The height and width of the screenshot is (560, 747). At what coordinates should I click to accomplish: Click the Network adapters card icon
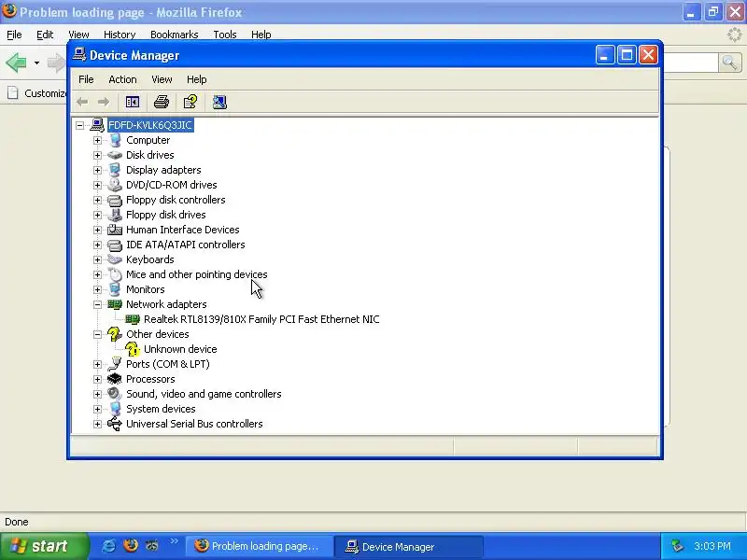115,304
